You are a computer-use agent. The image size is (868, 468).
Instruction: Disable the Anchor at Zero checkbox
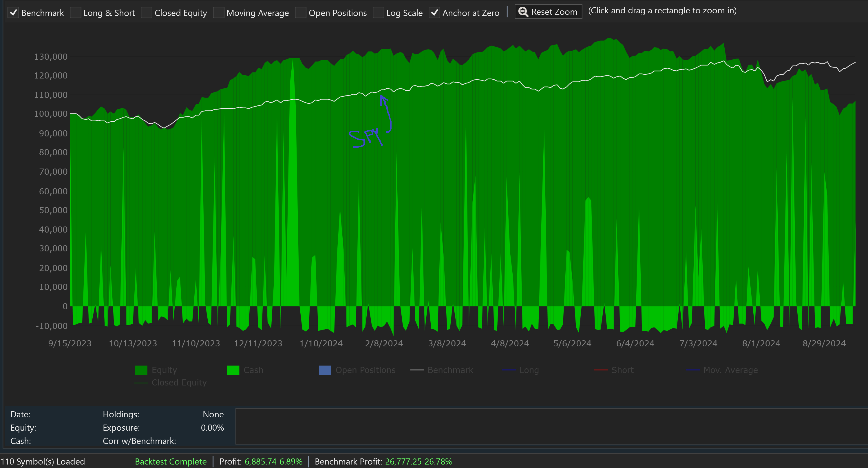[434, 13]
